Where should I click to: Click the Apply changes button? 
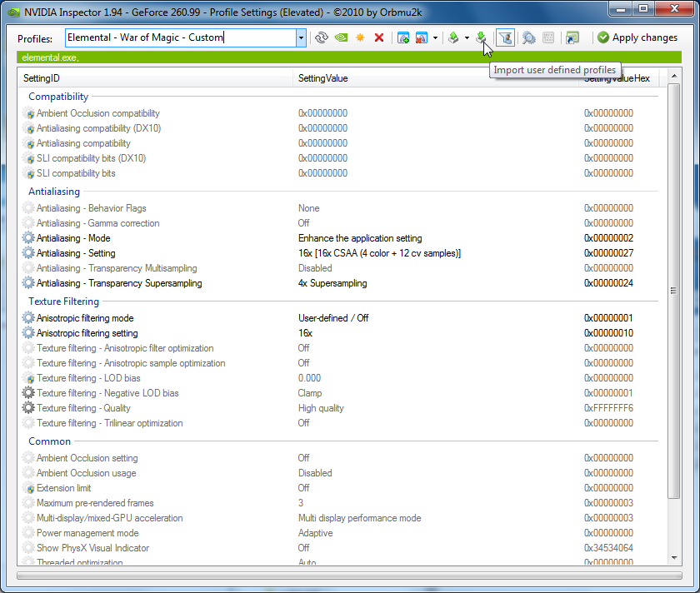point(637,37)
